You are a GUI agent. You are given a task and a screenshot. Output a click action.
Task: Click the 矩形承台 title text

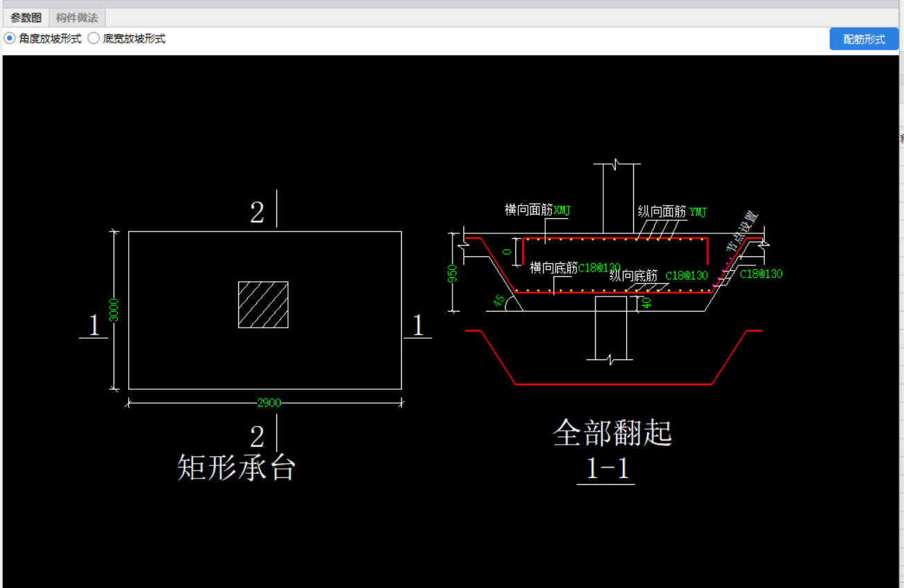click(237, 467)
